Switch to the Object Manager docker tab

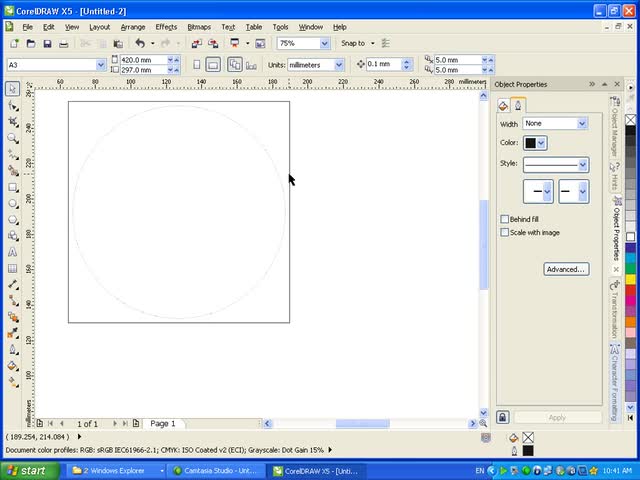(x=615, y=125)
